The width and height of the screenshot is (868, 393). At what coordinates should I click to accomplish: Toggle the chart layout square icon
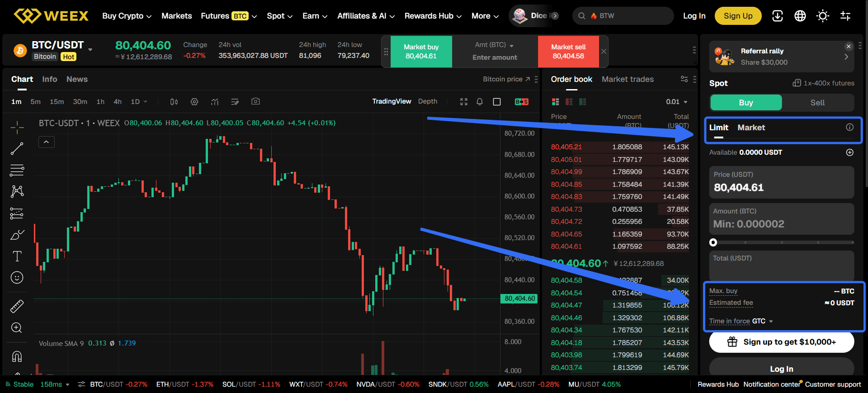(497, 102)
